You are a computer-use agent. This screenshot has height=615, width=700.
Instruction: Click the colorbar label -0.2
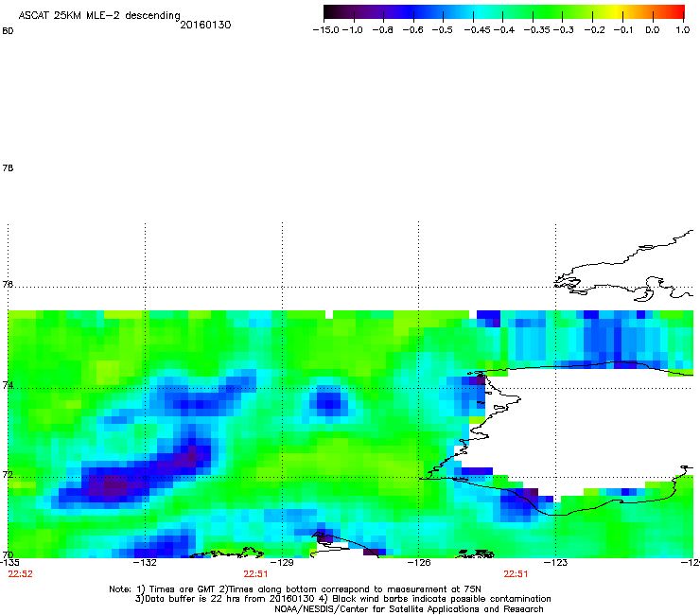[595, 30]
